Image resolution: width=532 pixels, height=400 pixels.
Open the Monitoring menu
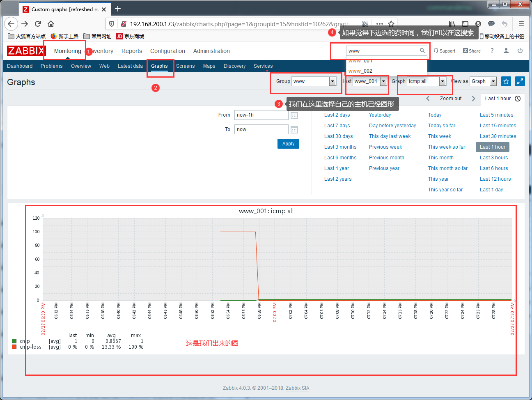(x=68, y=51)
